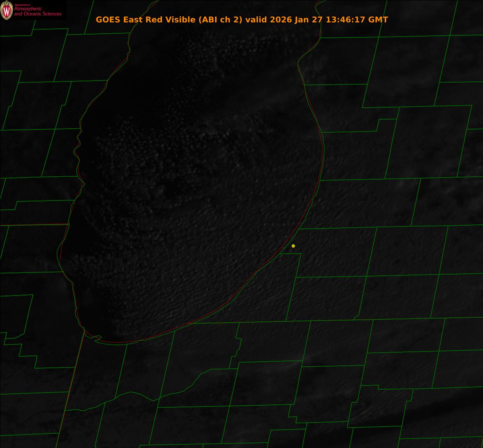The image size is (483, 448).
Task: Click the year '2026' in the title
Action: [x=281, y=20]
